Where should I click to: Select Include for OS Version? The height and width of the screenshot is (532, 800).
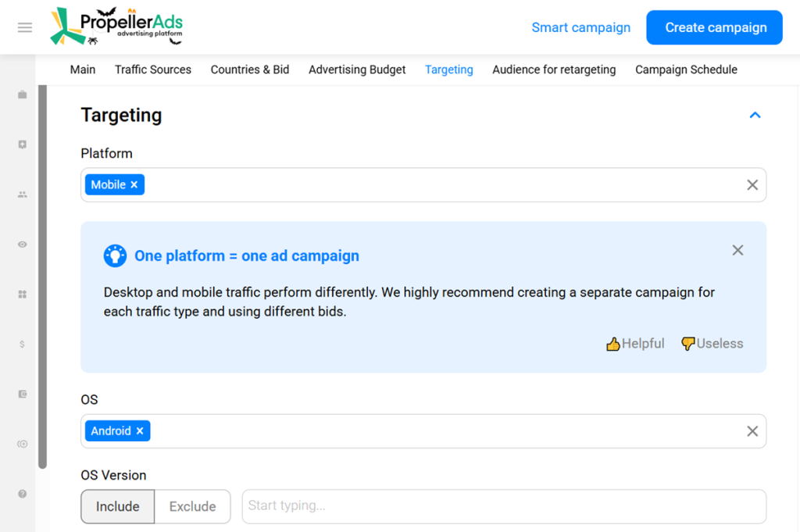pyautogui.click(x=117, y=506)
